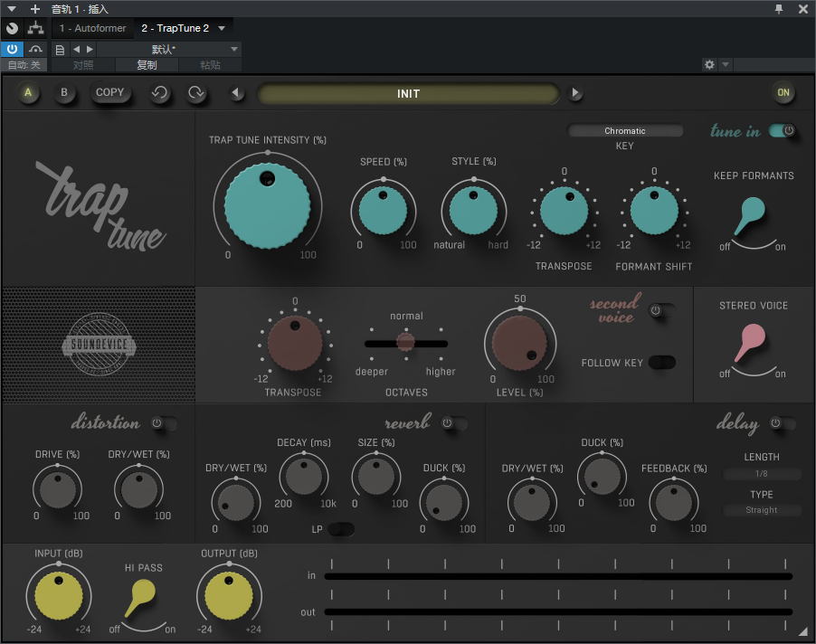Click the Formant Shift knob

[654, 211]
